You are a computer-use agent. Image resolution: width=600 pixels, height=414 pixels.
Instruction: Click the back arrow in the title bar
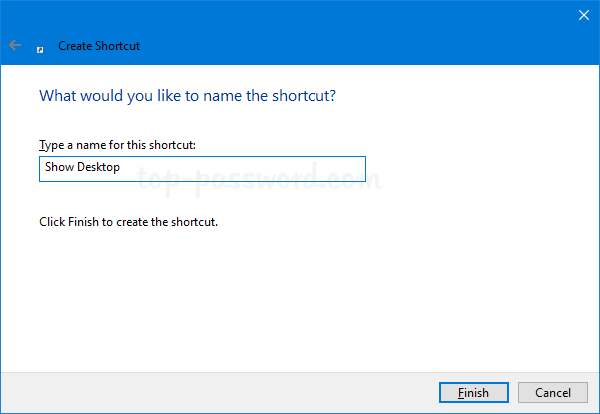coord(15,45)
